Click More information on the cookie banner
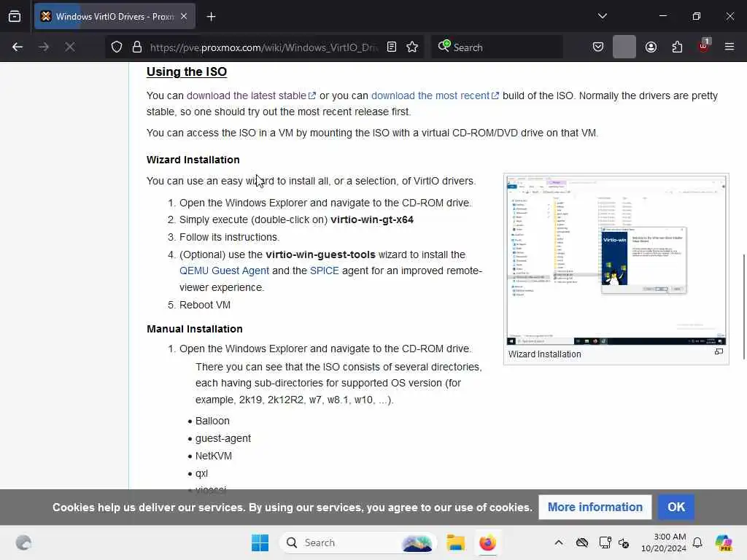Viewport: 747px width, 560px height. (595, 507)
